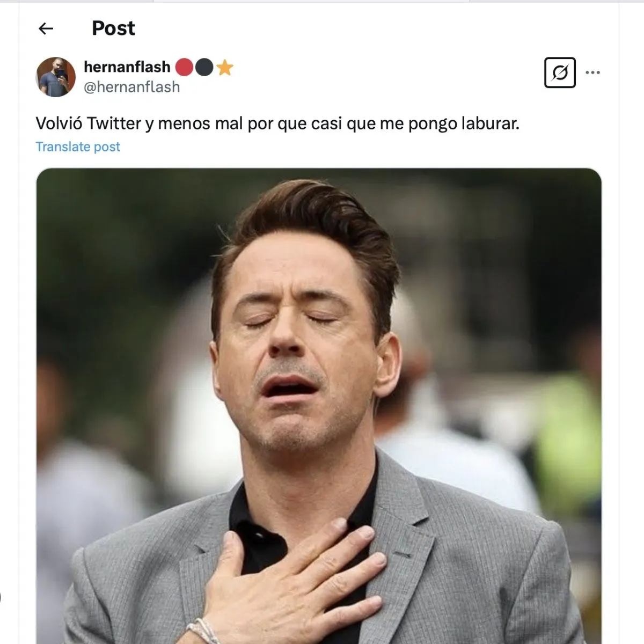Click the red circle emoji beside hernanflash

pos(184,67)
